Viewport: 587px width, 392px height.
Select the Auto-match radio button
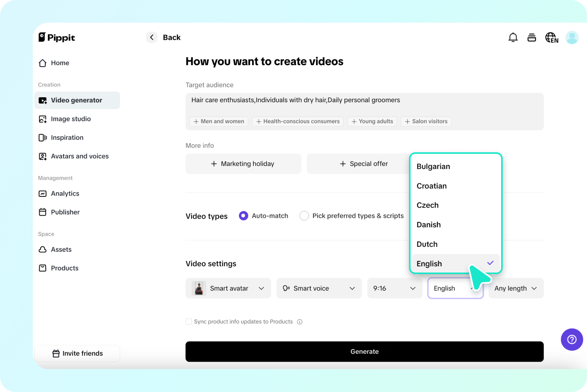coord(244,216)
